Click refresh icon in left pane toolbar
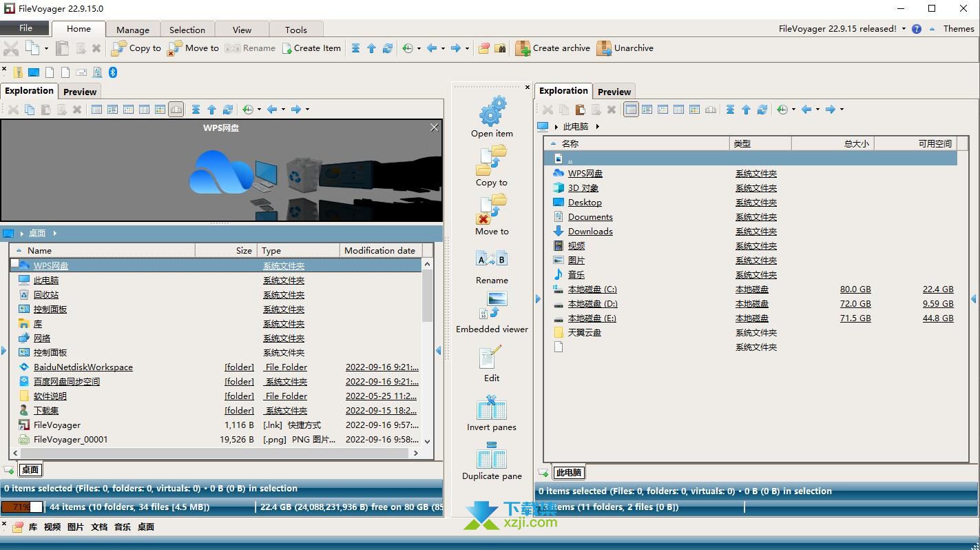 (228, 109)
